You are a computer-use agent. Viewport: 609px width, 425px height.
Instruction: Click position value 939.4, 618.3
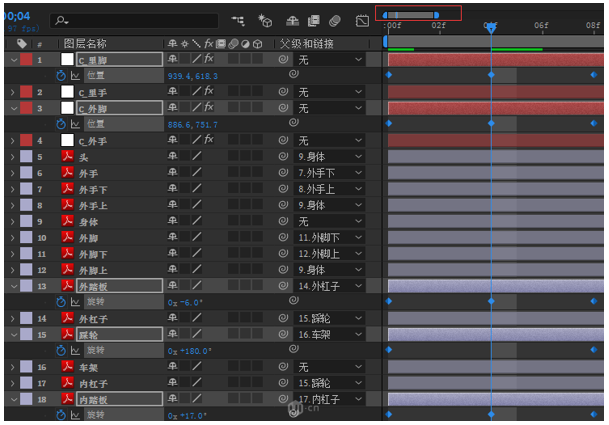(193, 76)
